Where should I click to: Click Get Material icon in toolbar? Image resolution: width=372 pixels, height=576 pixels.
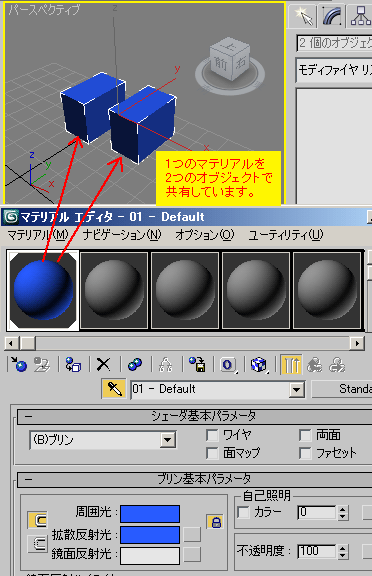tap(19, 365)
